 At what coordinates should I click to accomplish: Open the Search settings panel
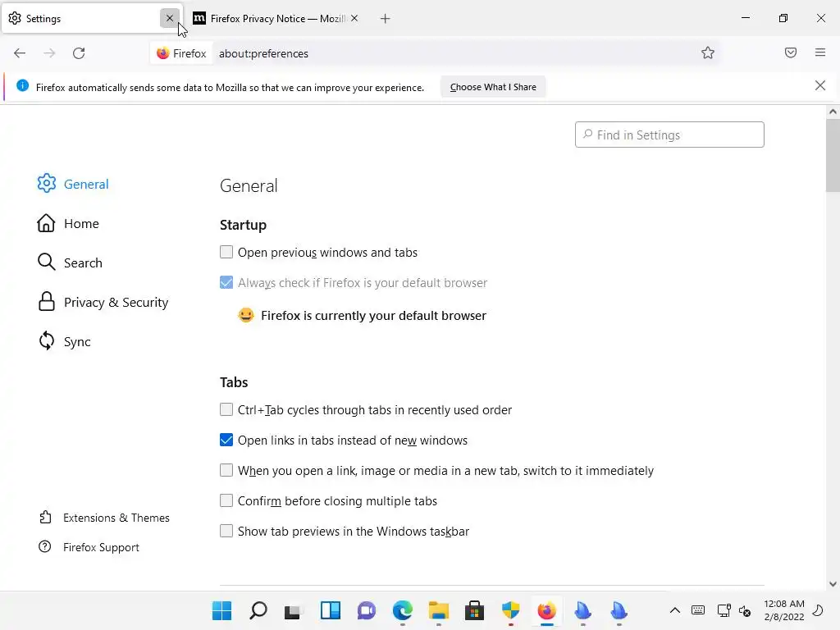click(70, 262)
